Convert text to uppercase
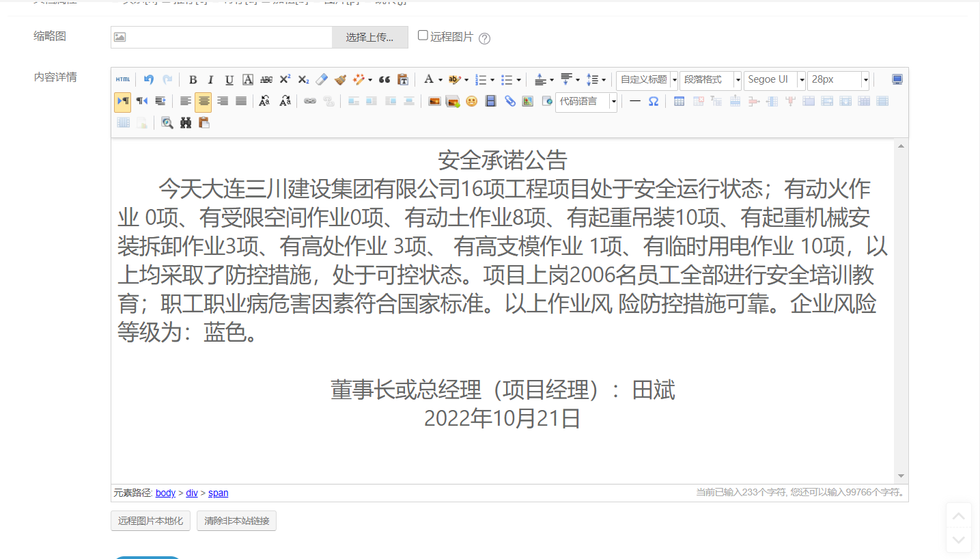The width and height of the screenshot is (980, 559). point(264,101)
